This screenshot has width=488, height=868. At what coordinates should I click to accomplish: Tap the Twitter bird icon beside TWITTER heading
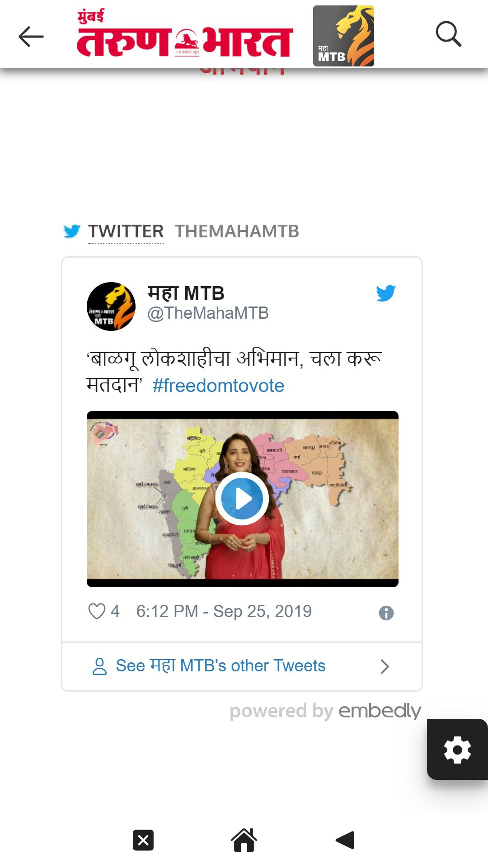(72, 231)
